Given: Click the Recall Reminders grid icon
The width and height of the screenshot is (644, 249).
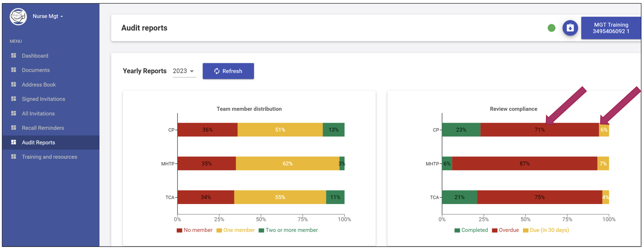Looking at the screenshot, I should [13, 128].
